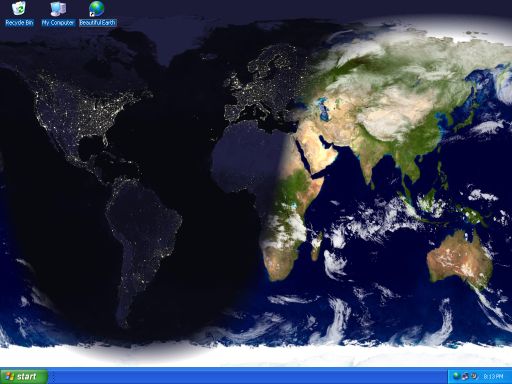
Task: Open the Windows Start menu
Action: point(24,376)
